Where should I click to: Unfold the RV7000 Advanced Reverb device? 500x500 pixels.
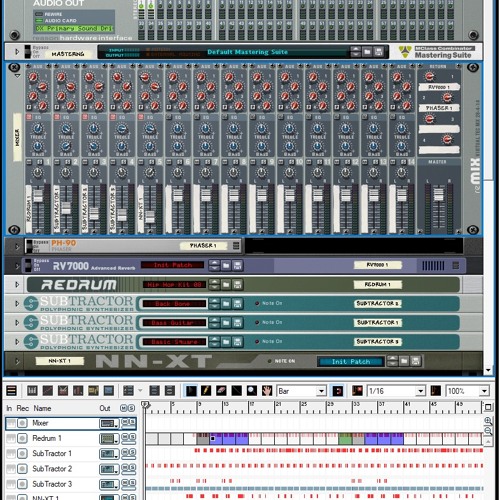click(17, 266)
